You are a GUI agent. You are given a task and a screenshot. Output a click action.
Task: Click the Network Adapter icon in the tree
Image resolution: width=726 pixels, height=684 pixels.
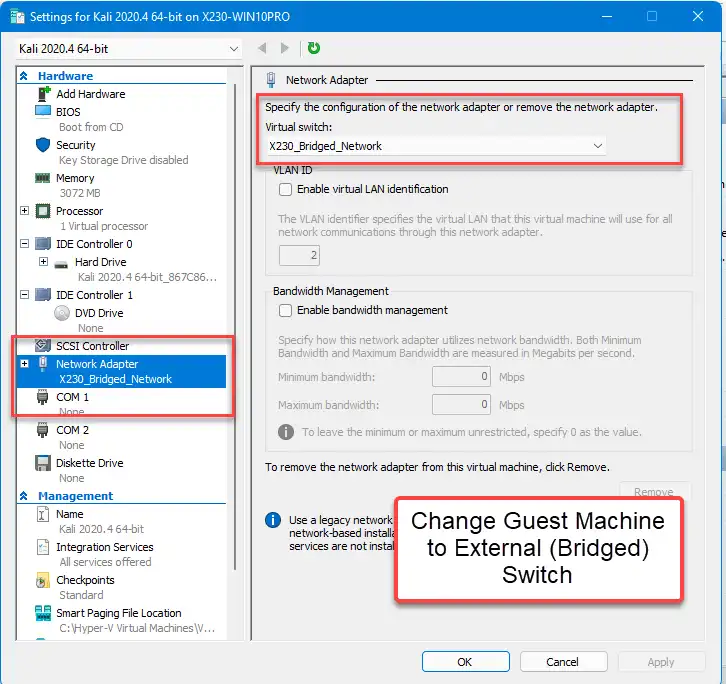point(43,364)
